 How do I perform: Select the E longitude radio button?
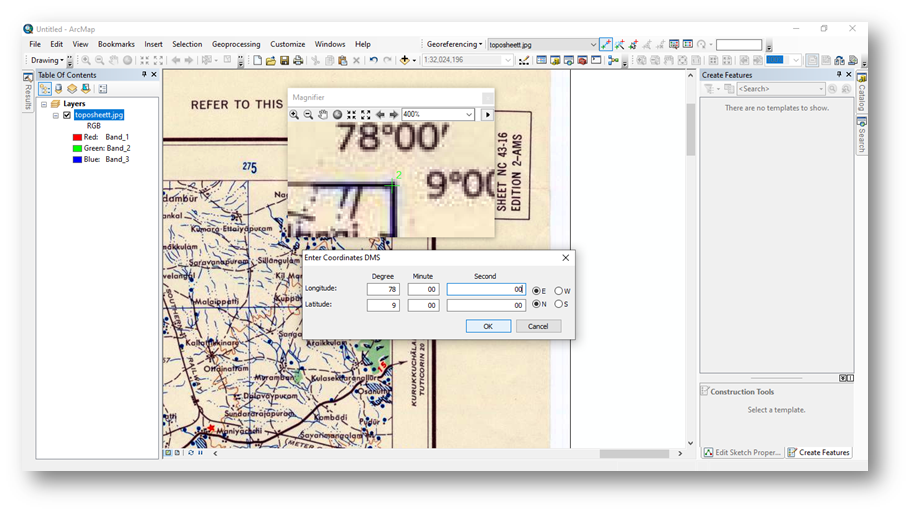[536, 291]
